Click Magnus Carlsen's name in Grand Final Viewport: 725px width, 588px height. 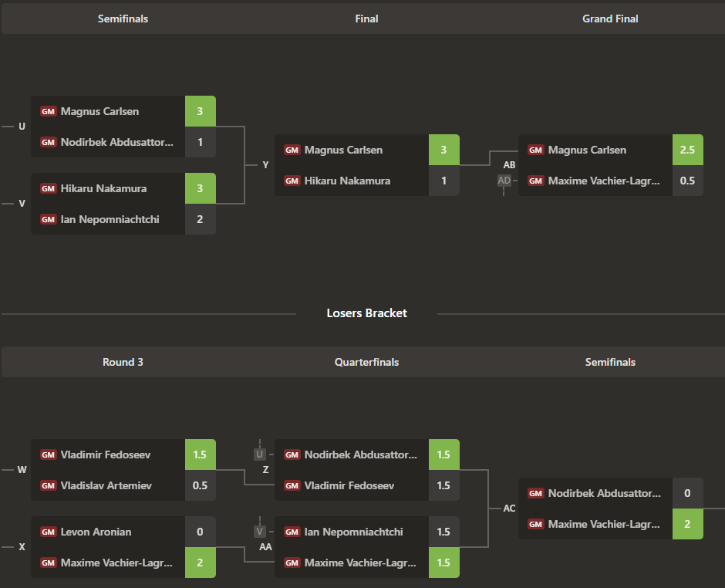pos(586,150)
